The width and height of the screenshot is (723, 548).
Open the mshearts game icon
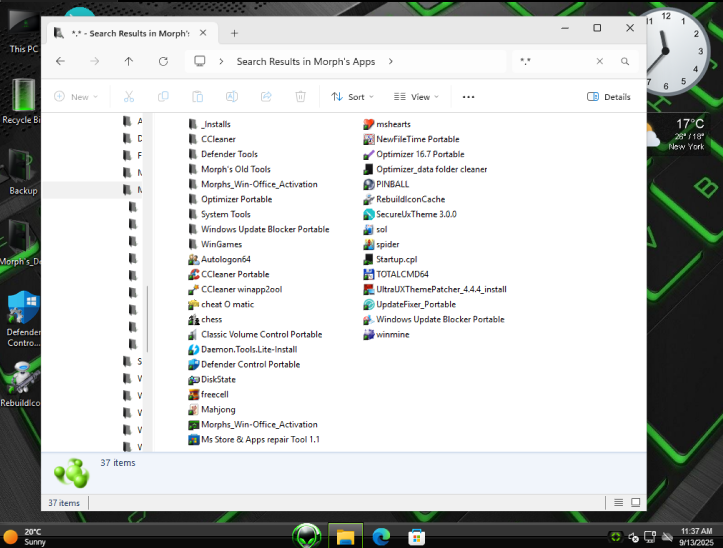(368, 124)
